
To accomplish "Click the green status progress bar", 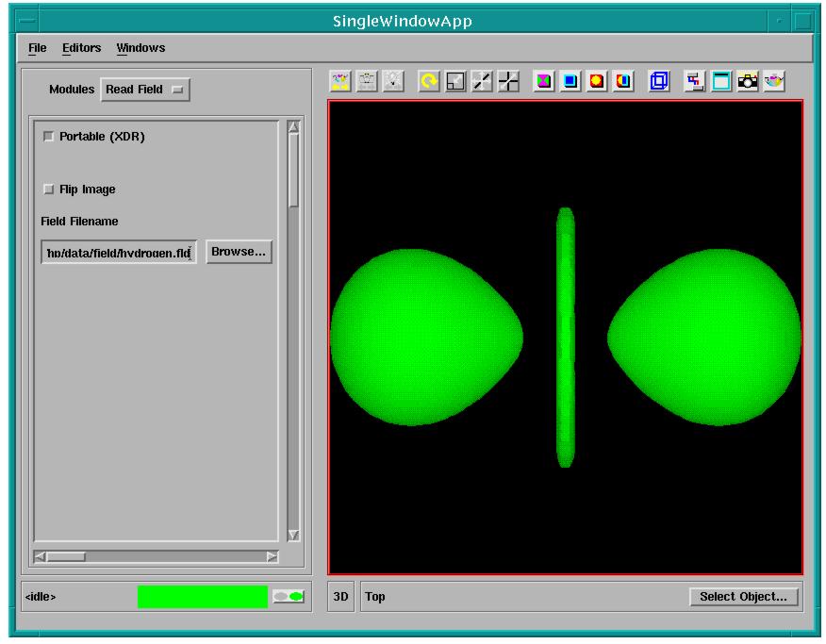I will pyautogui.click(x=202, y=597).
